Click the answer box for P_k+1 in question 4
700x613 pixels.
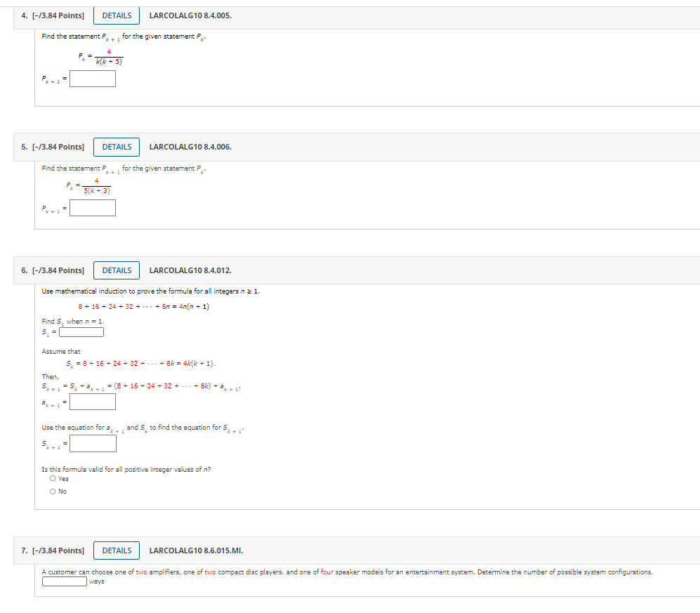(94, 78)
